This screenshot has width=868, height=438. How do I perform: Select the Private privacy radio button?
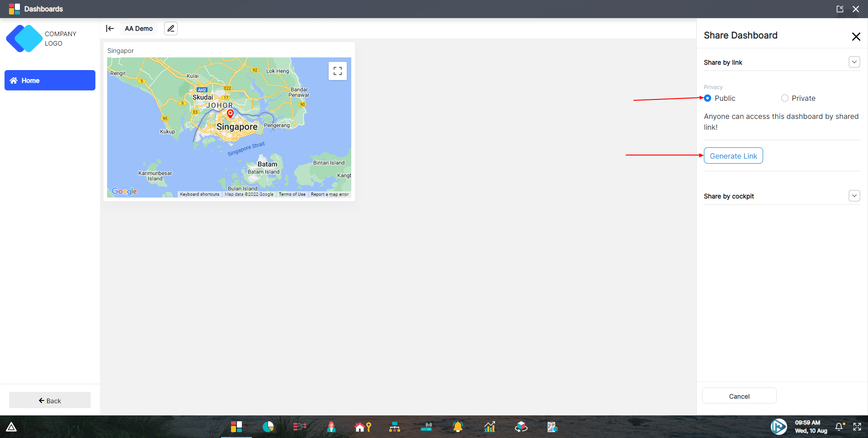point(785,98)
